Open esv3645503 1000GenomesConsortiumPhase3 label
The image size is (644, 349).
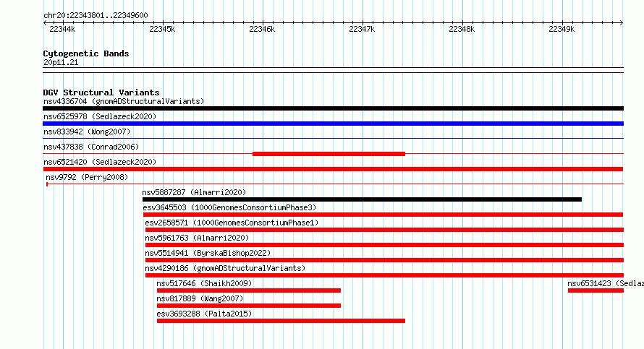229,207
